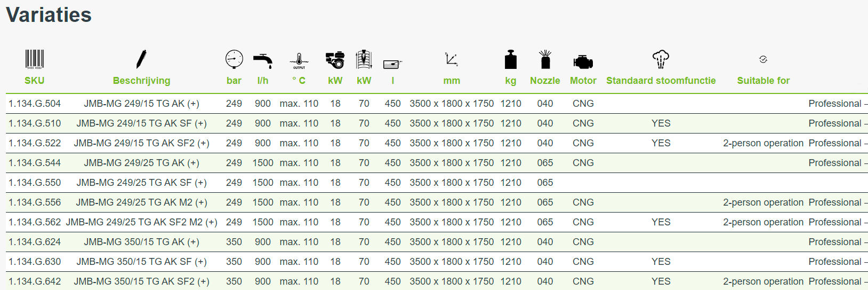Click the heating coil kW icon

[364, 59]
